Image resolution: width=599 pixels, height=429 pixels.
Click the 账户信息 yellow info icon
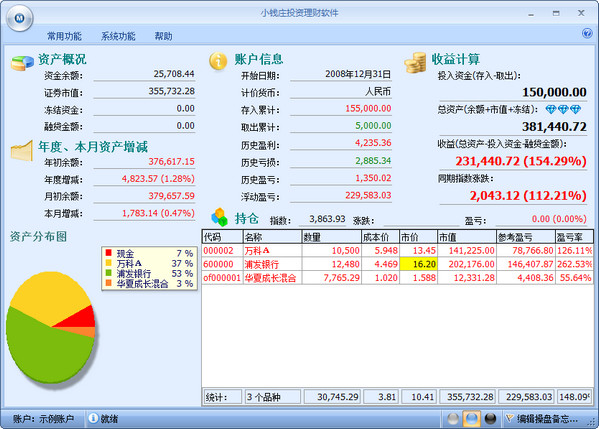(x=218, y=61)
